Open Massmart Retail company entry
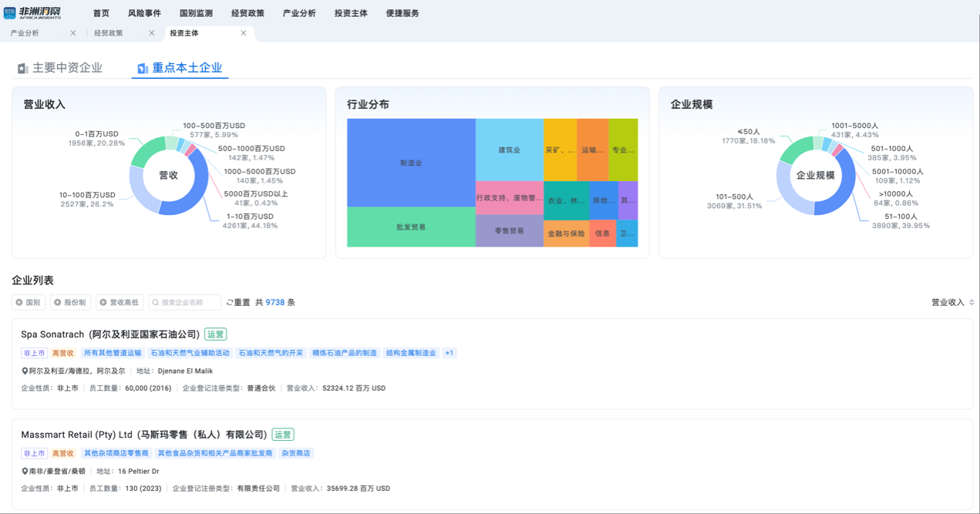 [143, 435]
